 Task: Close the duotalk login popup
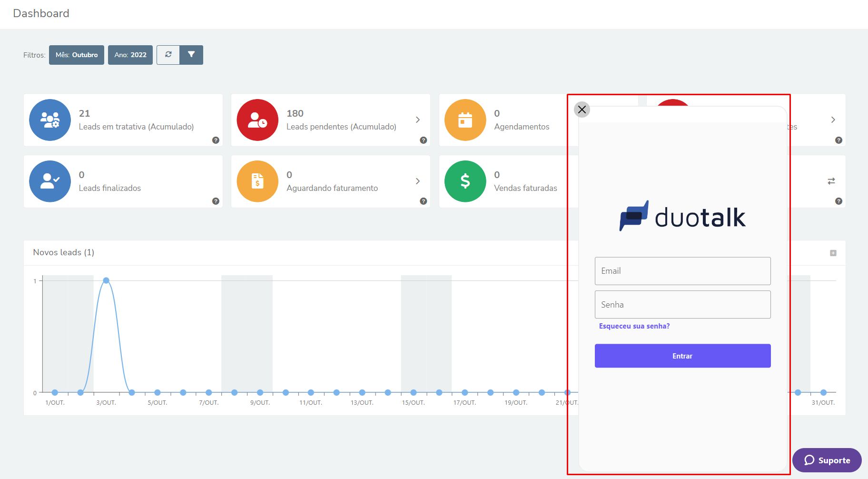coord(582,110)
